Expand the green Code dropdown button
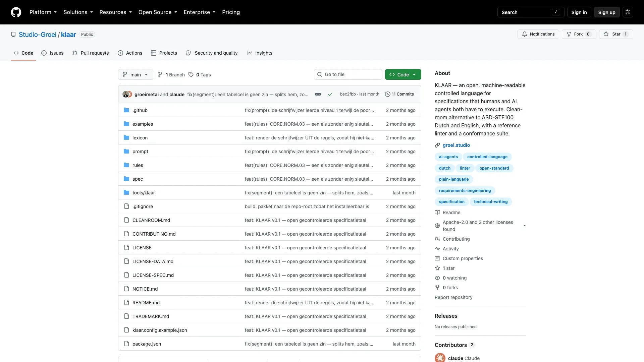Screen dimensions: 644x362 (403, 74)
